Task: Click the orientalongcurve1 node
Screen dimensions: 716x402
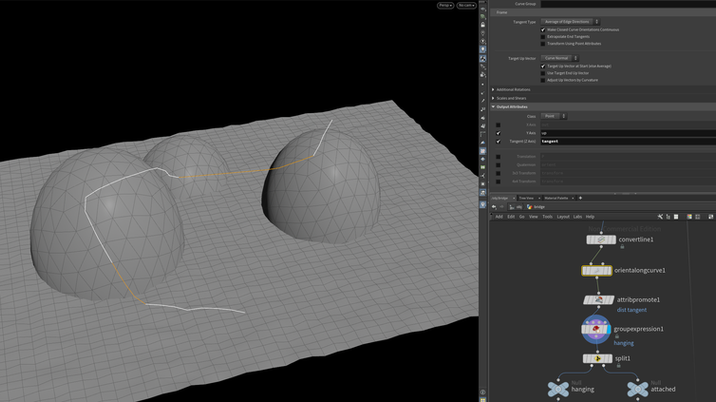Action: [598, 270]
